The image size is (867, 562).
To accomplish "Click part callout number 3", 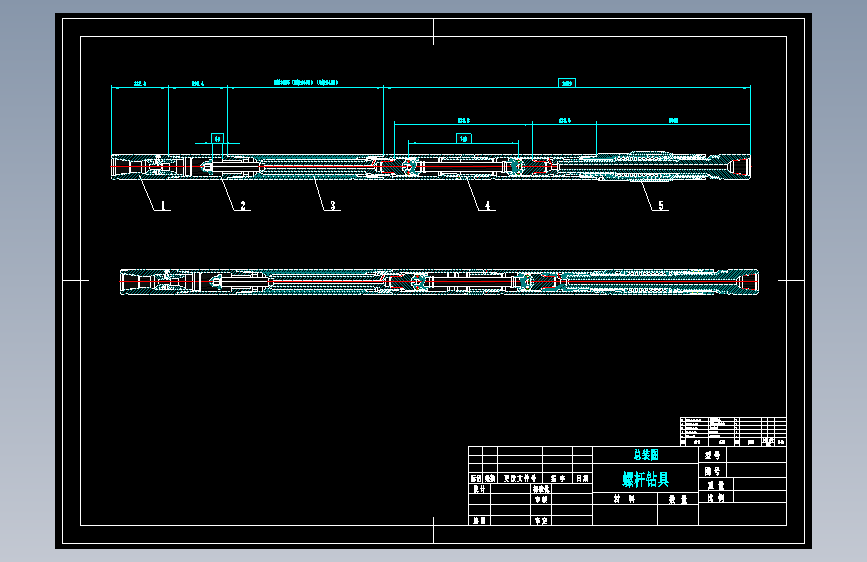I will pos(333,206).
